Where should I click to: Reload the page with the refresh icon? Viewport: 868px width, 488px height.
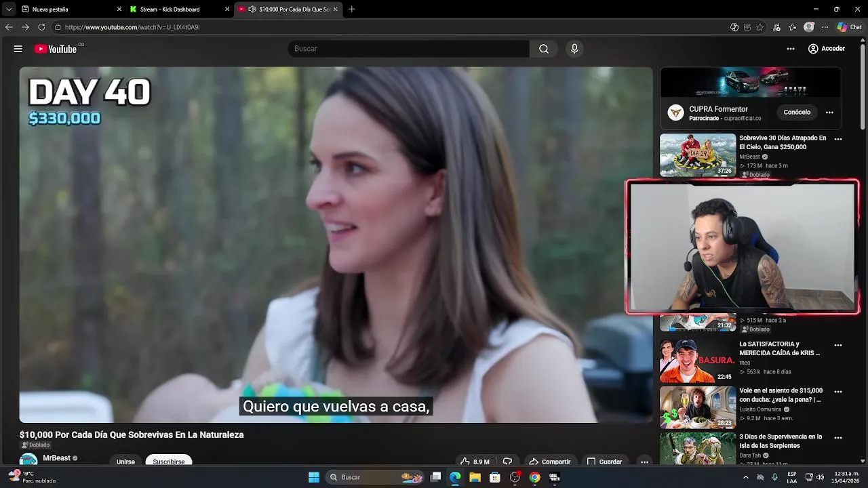(x=41, y=27)
